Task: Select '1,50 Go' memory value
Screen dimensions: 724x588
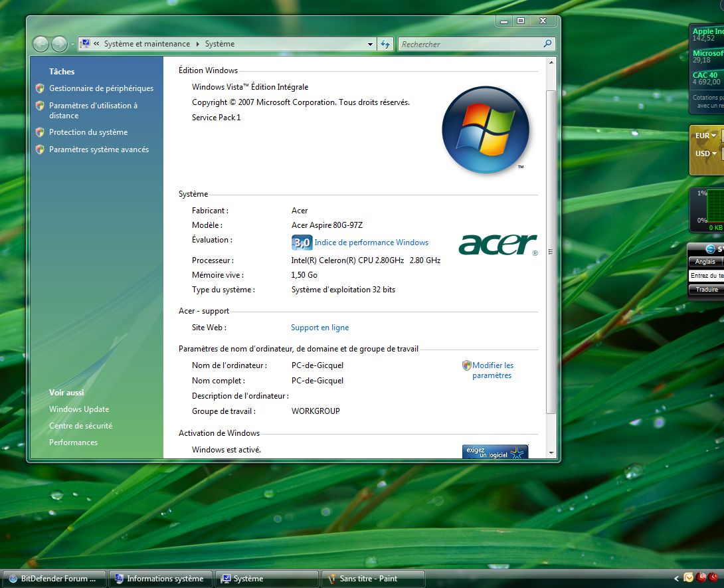Action: (304, 275)
